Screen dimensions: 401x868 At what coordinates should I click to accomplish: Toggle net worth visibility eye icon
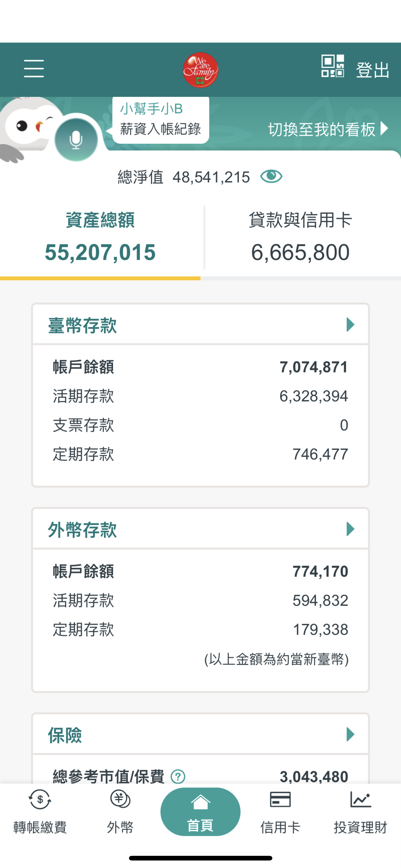(x=271, y=177)
